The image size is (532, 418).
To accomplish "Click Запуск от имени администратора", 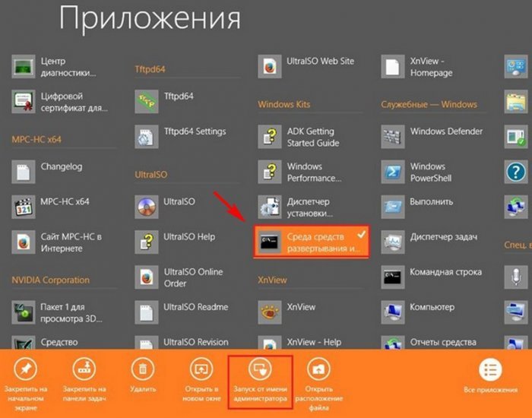I will tap(260, 382).
